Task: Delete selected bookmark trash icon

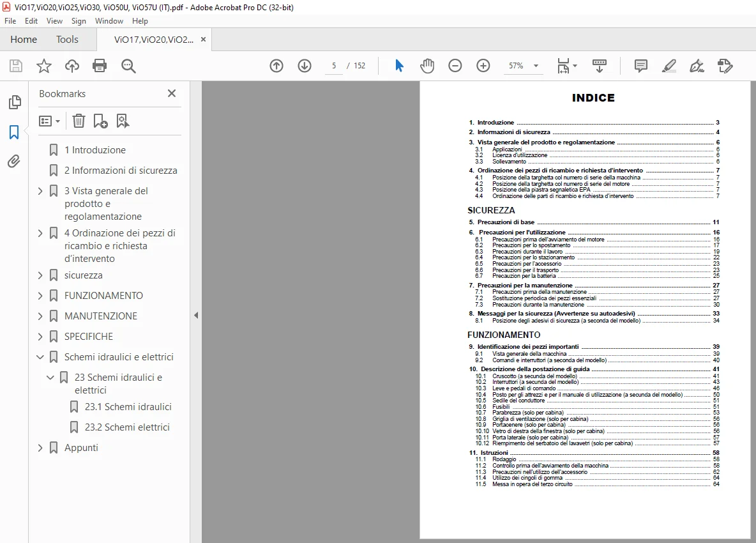Action: [79, 121]
